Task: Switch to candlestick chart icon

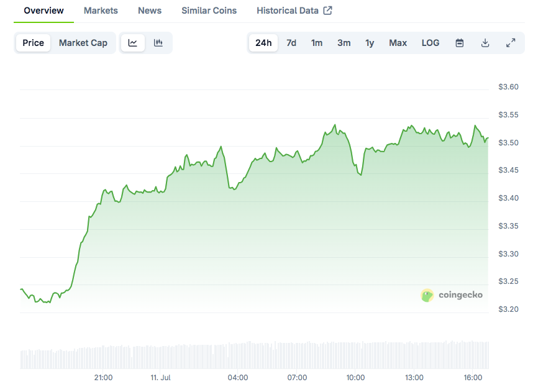Action: pyautogui.click(x=158, y=43)
